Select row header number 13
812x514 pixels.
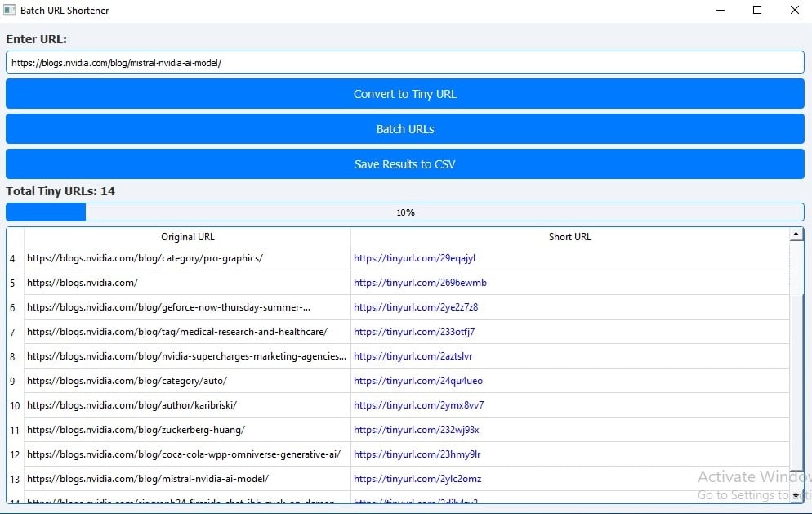[x=15, y=480]
